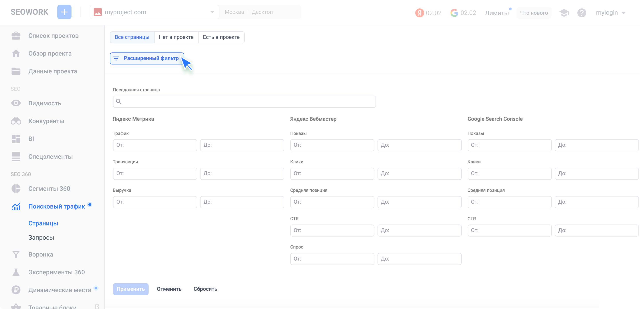Open the mylogin account dropdown
The width and height of the screenshot is (644, 309).
tap(610, 13)
